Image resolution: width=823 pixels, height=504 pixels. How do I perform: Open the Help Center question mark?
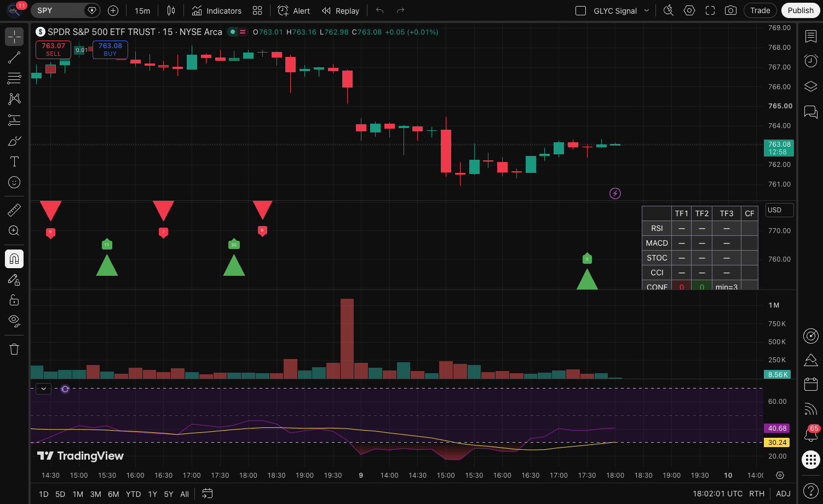810,490
